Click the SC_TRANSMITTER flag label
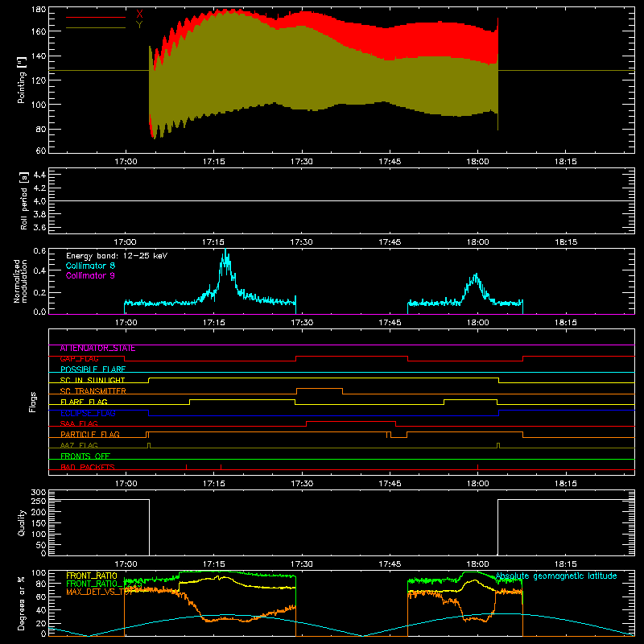 93,391
